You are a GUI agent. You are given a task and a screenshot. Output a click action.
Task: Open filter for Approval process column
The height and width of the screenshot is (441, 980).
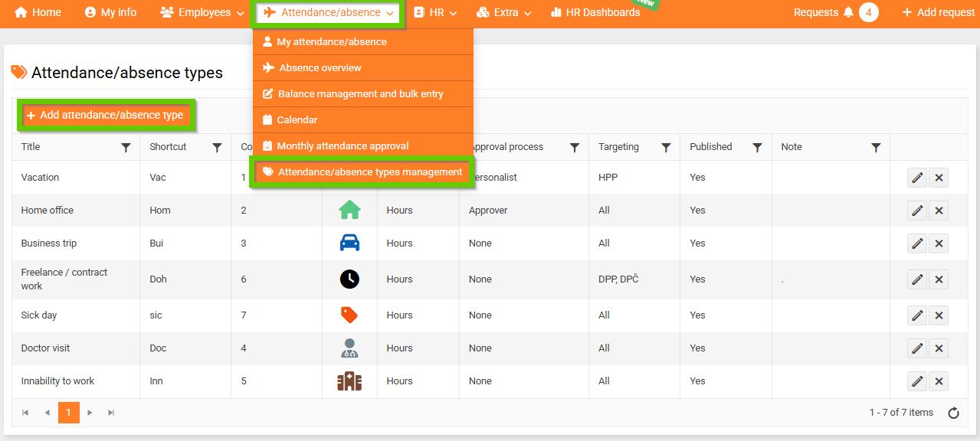click(575, 147)
